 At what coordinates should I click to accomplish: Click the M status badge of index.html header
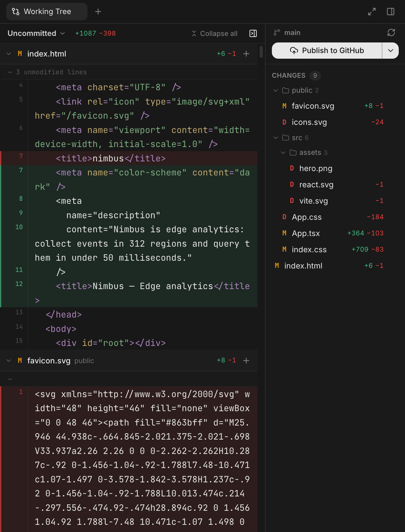[20, 54]
